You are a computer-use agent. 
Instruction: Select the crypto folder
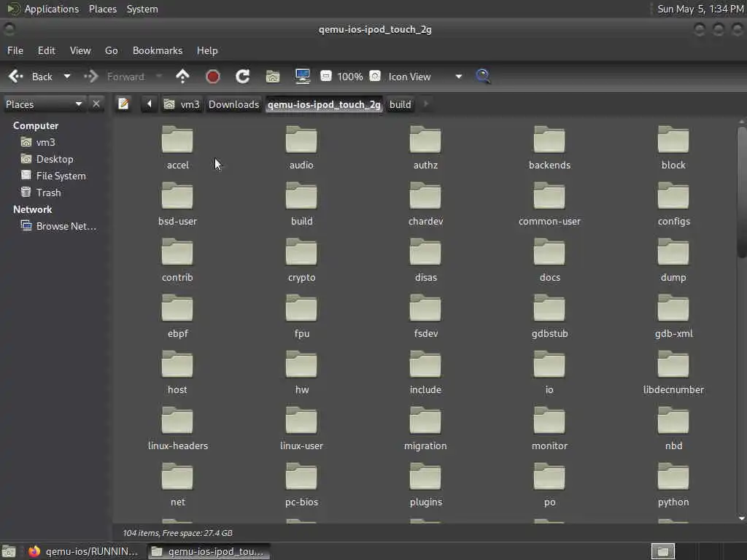point(301,260)
